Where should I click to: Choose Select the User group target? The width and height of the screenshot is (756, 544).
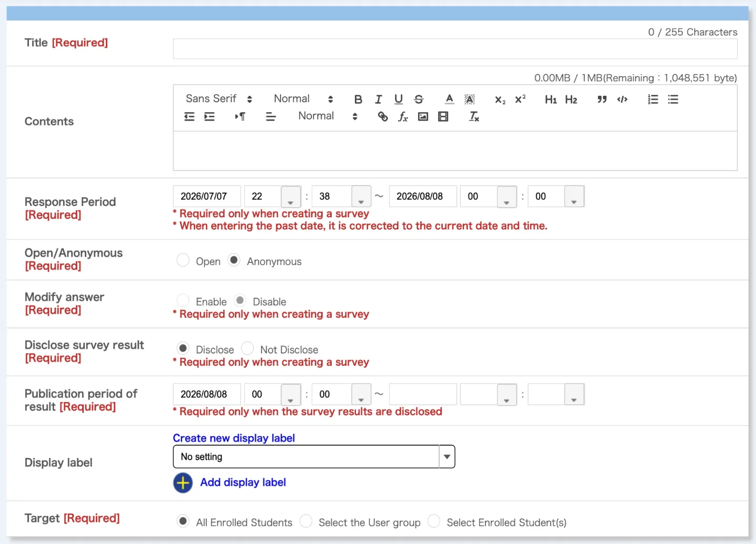pyautogui.click(x=306, y=521)
